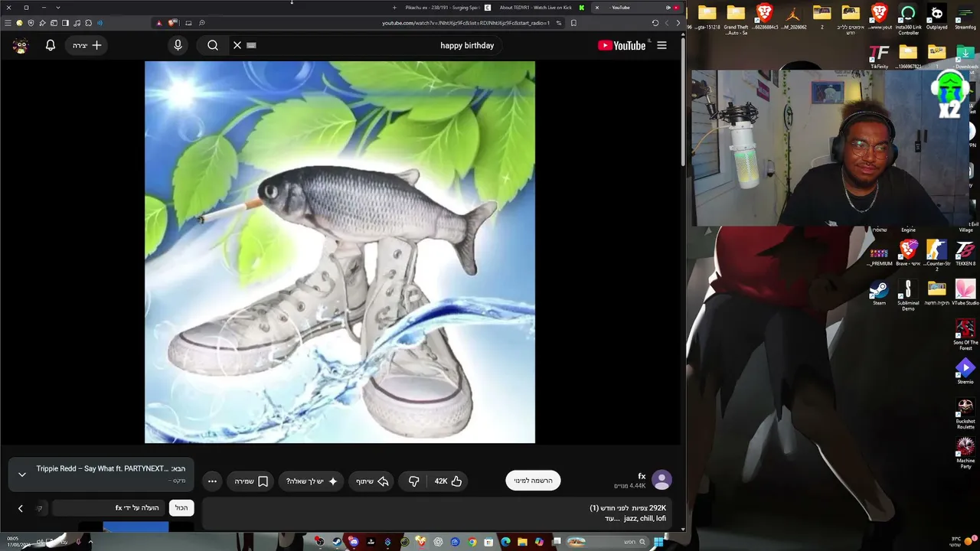Open the TEKKEN 8 desktop shortcut

(965, 253)
